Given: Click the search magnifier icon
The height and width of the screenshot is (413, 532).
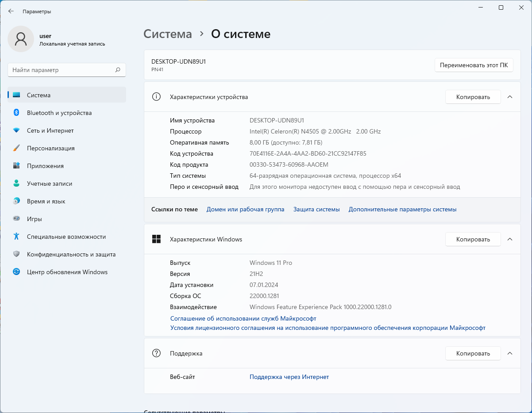Looking at the screenshot, I should pyautogui.click(x=118, y=70).
